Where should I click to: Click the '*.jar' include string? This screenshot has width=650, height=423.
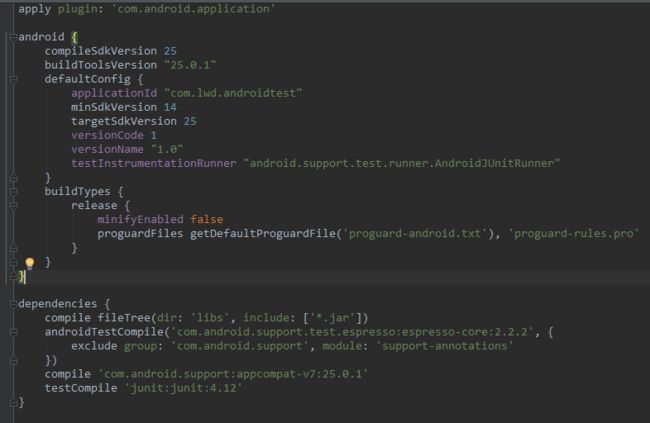(x=335, y=318)
